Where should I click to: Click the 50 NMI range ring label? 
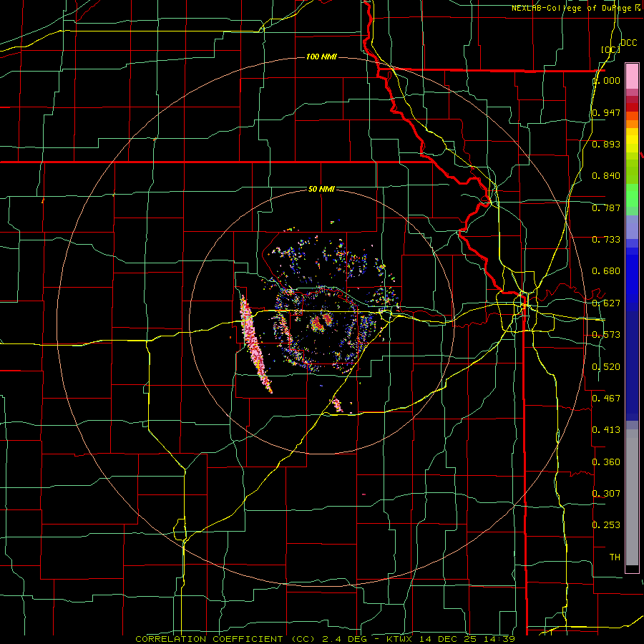[321, 189]
